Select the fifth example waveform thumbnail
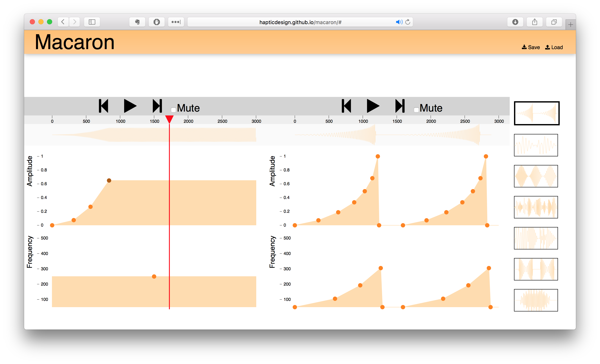The height and width of the screenshot is (364, 600). [536, 238]
